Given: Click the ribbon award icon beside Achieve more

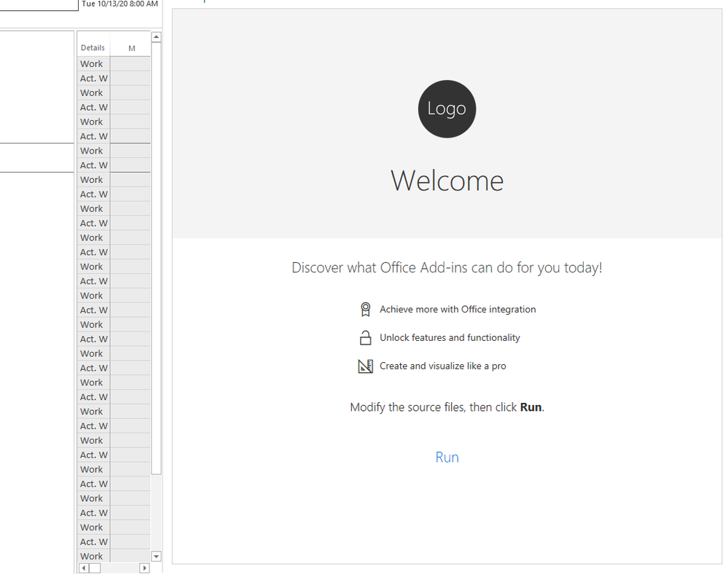Looking at the screenshot, I should [365, 309].
